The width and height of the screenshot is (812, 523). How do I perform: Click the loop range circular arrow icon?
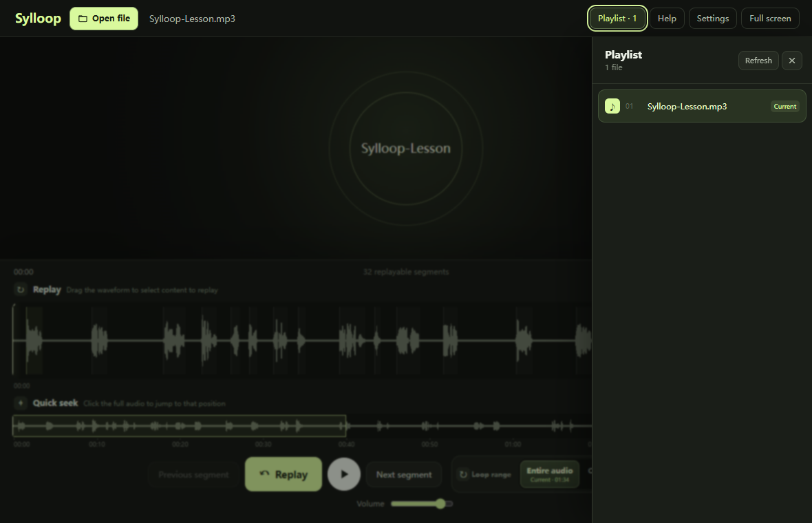tap(464, 474)
